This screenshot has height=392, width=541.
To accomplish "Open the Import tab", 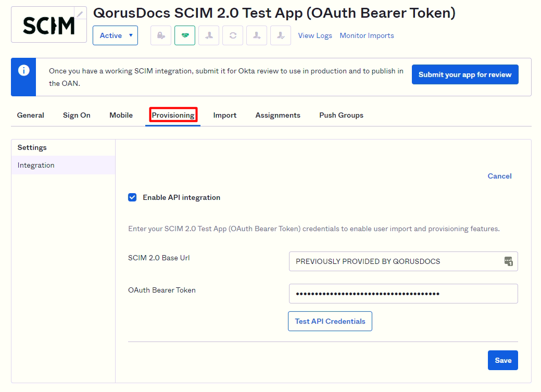I will point(224,115).
